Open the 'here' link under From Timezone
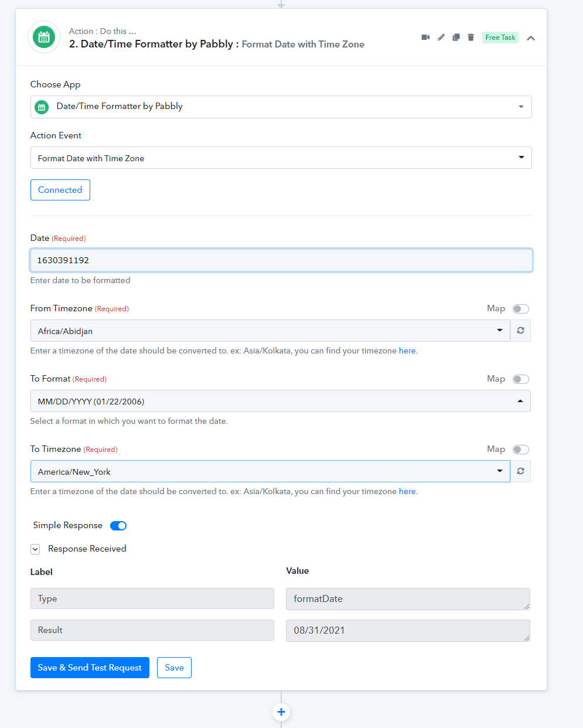Viewport: 583px width, 728px height. pyautogui.click(x=407, y=351)
